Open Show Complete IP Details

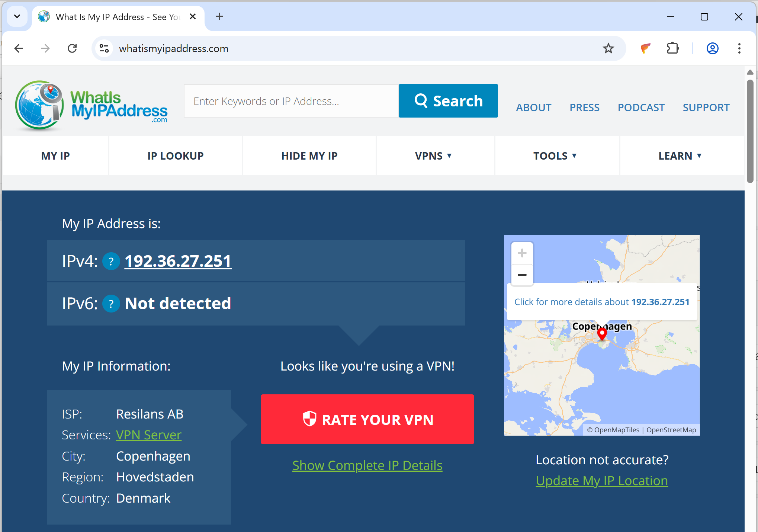click(367, 465)
